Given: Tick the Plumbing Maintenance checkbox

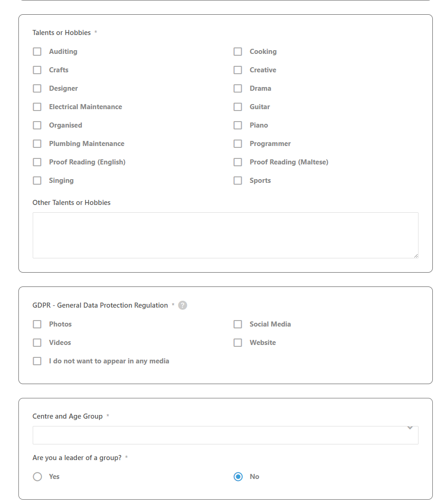Looking at the screenshot, I should tap(37, 144).
